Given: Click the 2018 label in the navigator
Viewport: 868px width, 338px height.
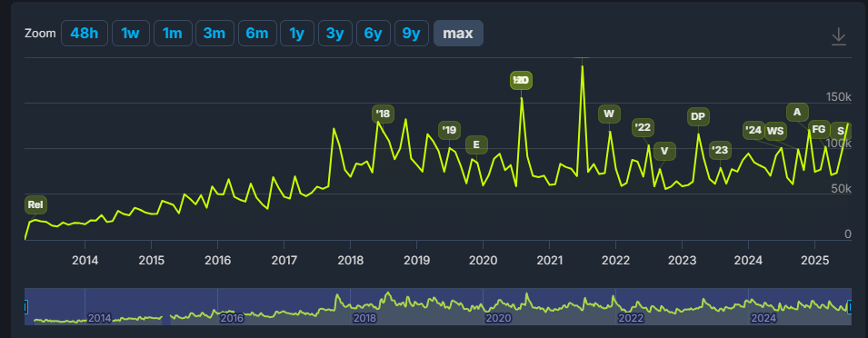Looking at the screenshot, I should [364, 318].
